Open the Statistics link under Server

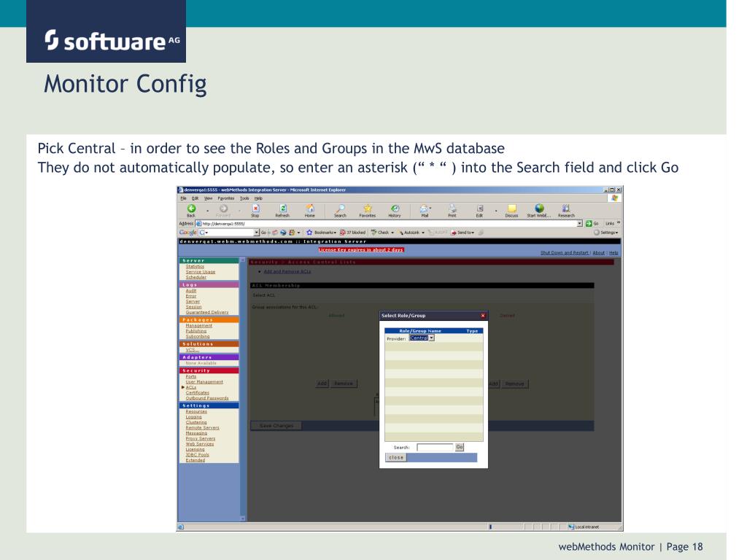tap(195, 267)
